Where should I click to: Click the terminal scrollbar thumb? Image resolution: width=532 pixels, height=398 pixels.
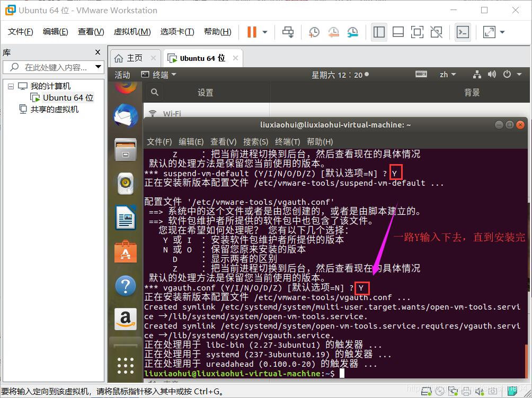527,360
